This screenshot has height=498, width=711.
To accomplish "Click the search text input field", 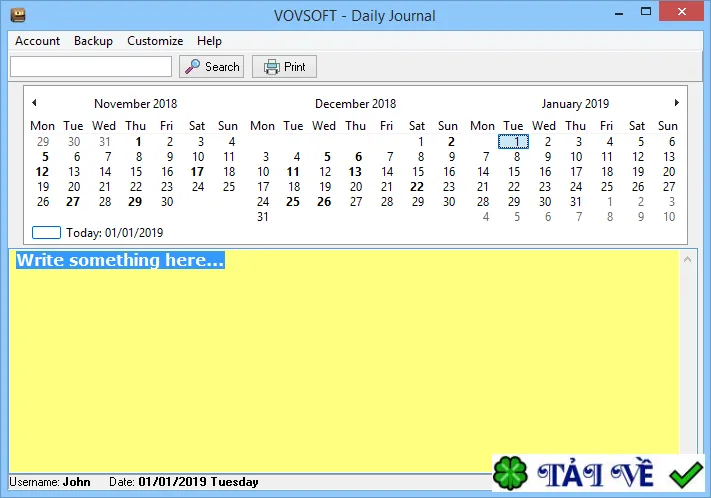I will (91, 67).
